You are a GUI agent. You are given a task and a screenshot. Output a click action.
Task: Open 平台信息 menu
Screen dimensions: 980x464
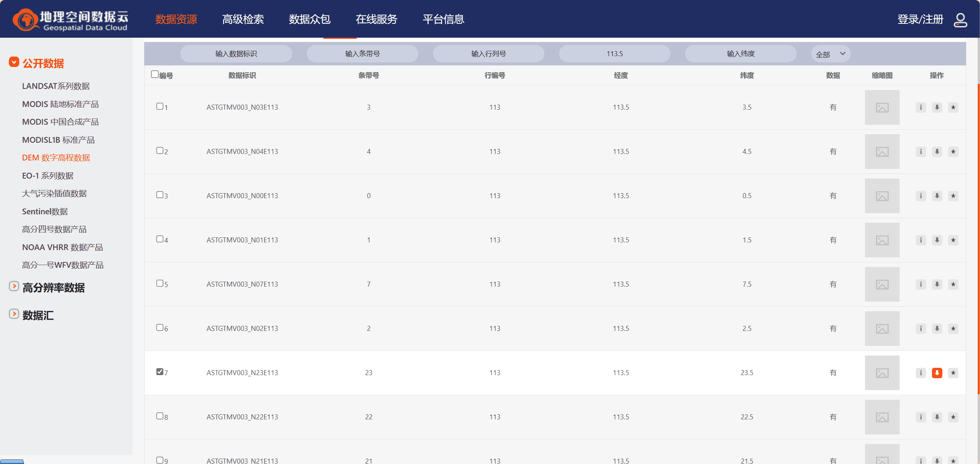[x=444, y=19]
